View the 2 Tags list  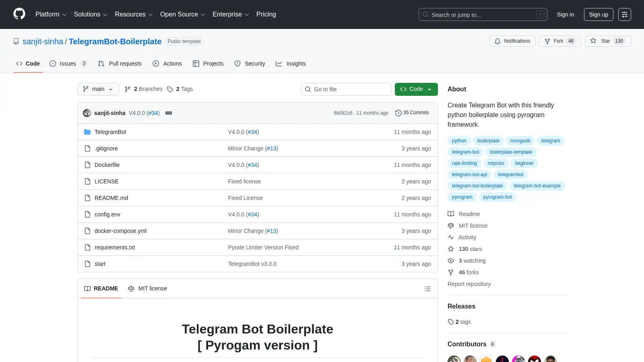click(x=180, y=89)
